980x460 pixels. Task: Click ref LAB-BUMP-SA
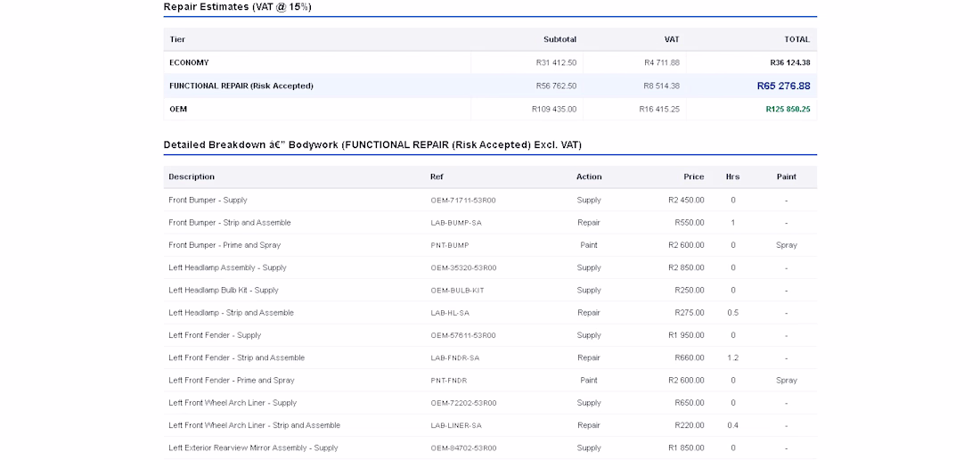(455, 223)
